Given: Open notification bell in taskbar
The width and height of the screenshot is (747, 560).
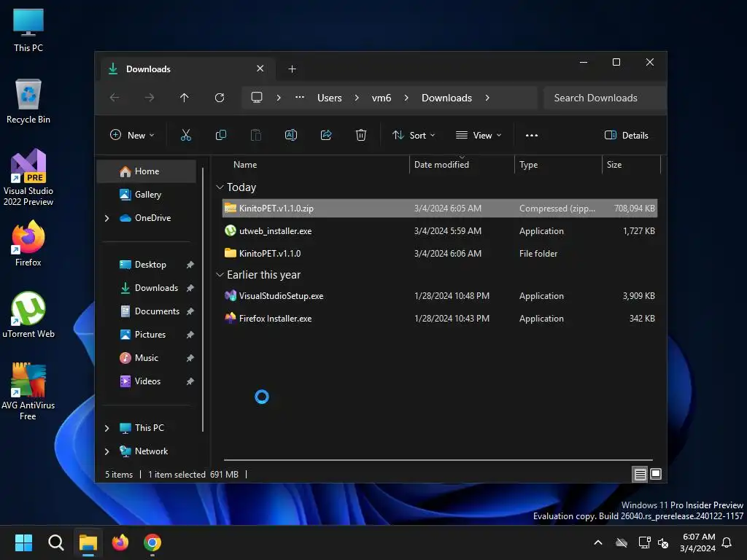Looking at the screenshot, I should [x=727, y=542].
